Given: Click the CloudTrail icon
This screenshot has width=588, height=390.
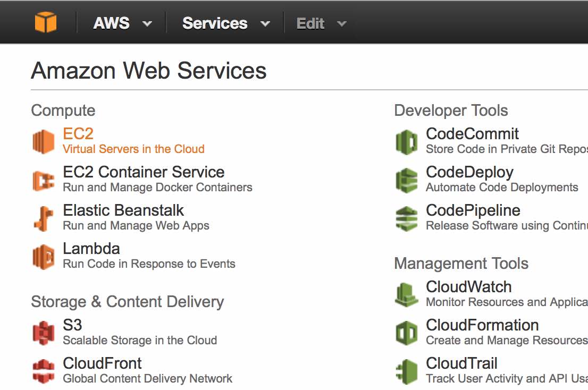Looking at the screenshot, I should (407, 371).
